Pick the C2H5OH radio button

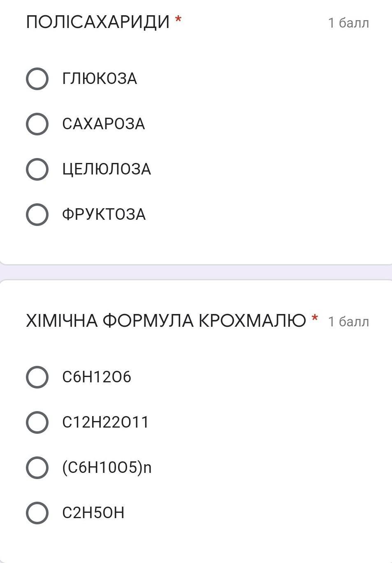click(37, 513)
